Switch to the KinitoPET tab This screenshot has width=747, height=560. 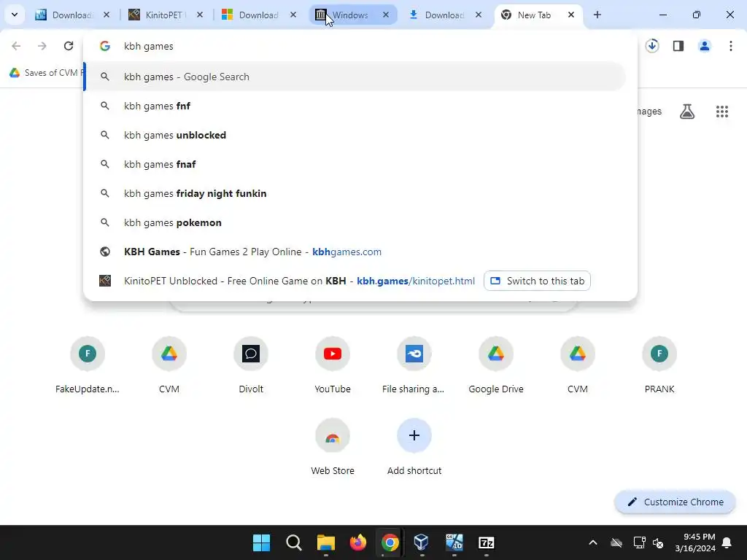pos(163,15)
